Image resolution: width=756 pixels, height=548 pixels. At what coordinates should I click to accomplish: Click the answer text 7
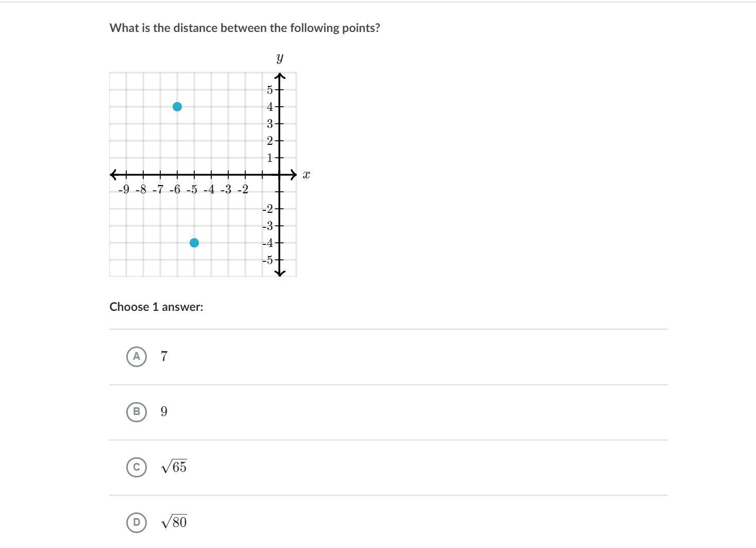[x=164, y=356]
